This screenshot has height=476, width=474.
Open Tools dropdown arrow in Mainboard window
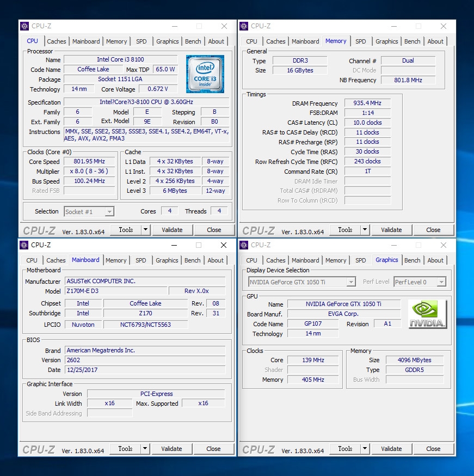[x=145, y=449]
